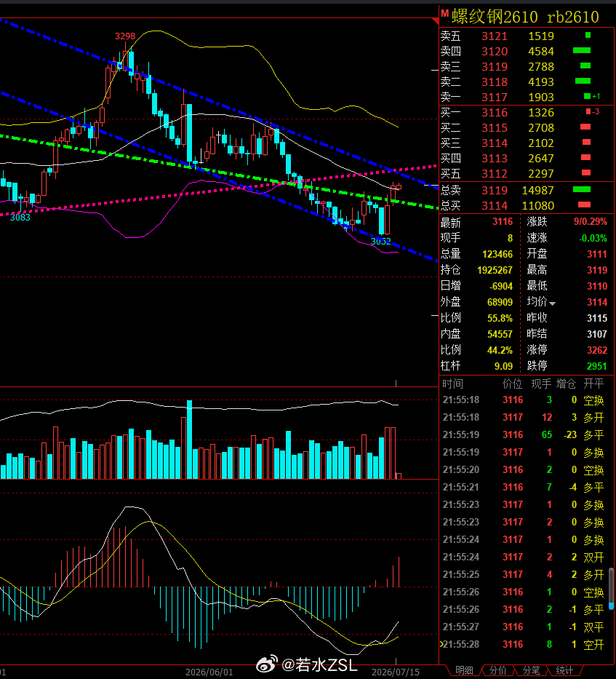Click the 增仓 column header
Viewport: 616px width, 679px height.
(x=566, y=384)
